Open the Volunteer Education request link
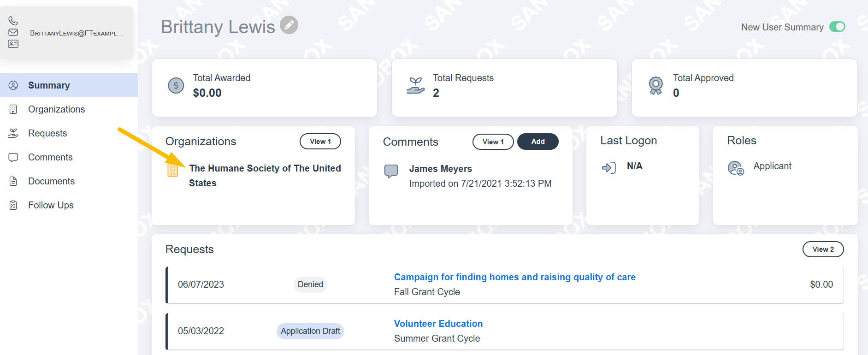The width and height of the screenshot is (868, 355). click(438, 324)
